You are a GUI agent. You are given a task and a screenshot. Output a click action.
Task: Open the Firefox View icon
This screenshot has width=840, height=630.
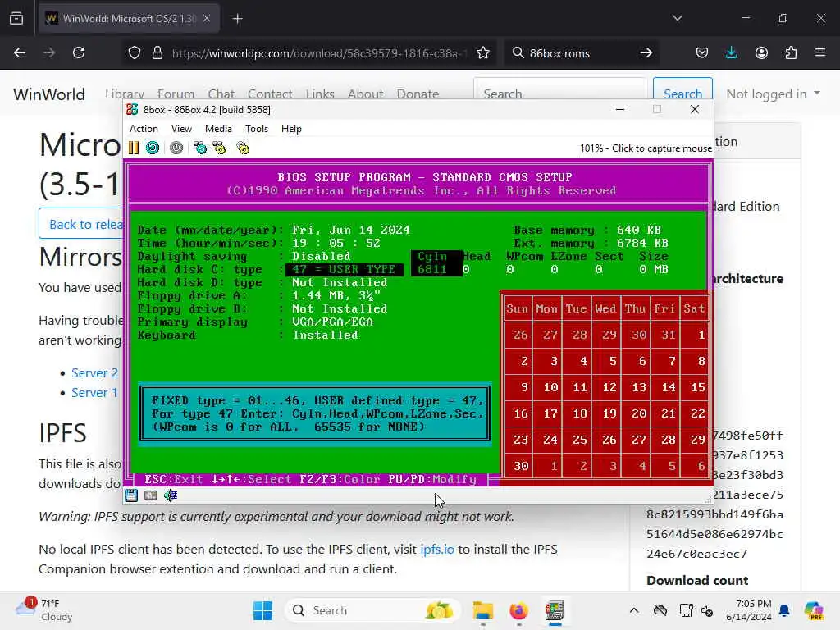[x=16, y=19]
